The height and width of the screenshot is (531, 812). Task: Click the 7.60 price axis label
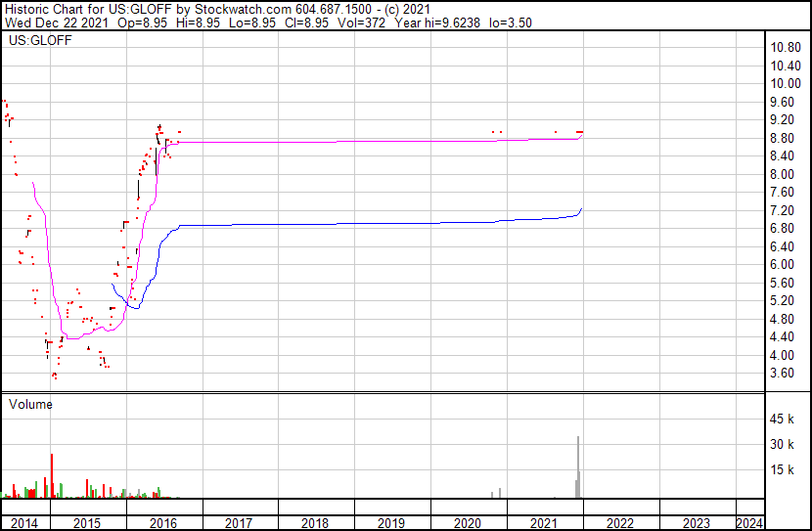pyautogui.click(x=782, y=192)
